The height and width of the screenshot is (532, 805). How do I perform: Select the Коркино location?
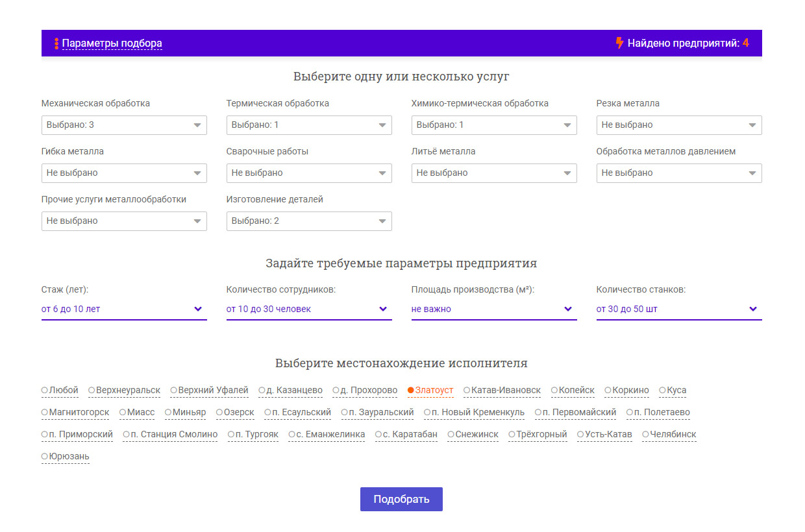click(x=626, y=391)
